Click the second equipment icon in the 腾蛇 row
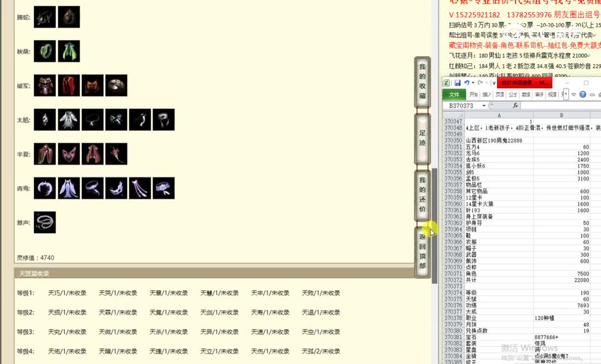 69,17
